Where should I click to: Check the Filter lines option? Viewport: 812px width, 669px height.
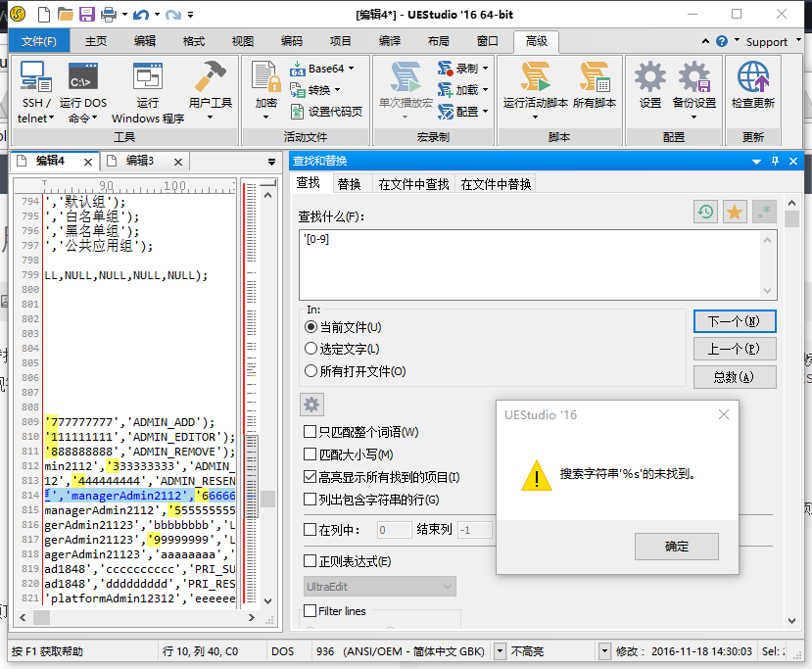(x=310, y=610)
